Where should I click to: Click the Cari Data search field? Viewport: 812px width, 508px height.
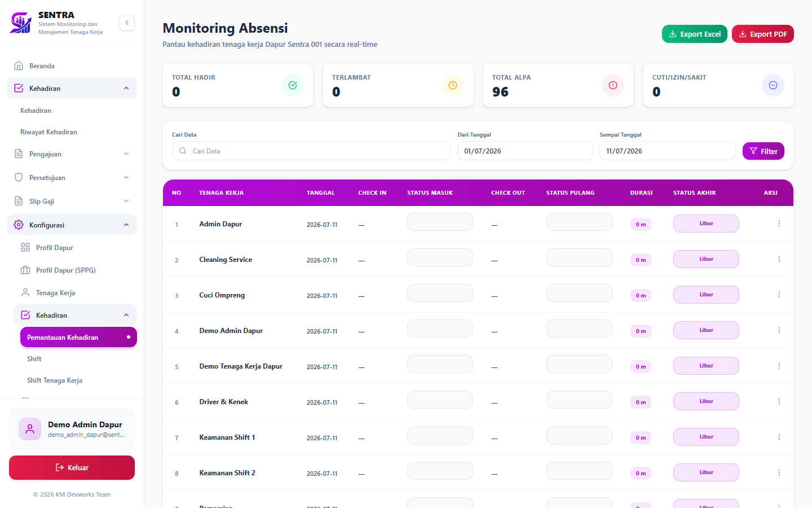click(311, 151)
